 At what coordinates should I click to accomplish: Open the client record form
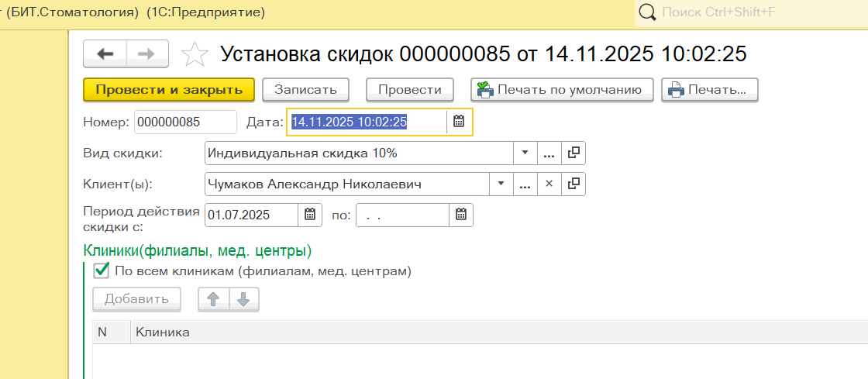point(573,184)
